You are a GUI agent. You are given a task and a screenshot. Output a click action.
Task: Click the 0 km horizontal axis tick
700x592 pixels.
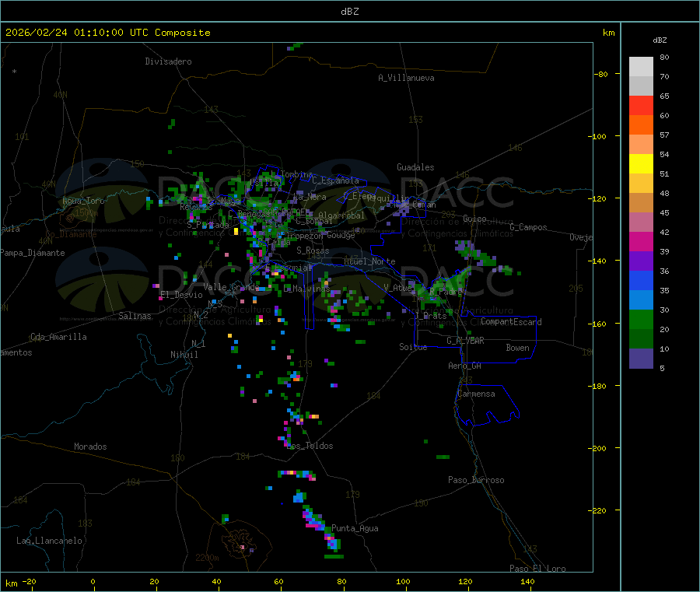pos(93,581)
